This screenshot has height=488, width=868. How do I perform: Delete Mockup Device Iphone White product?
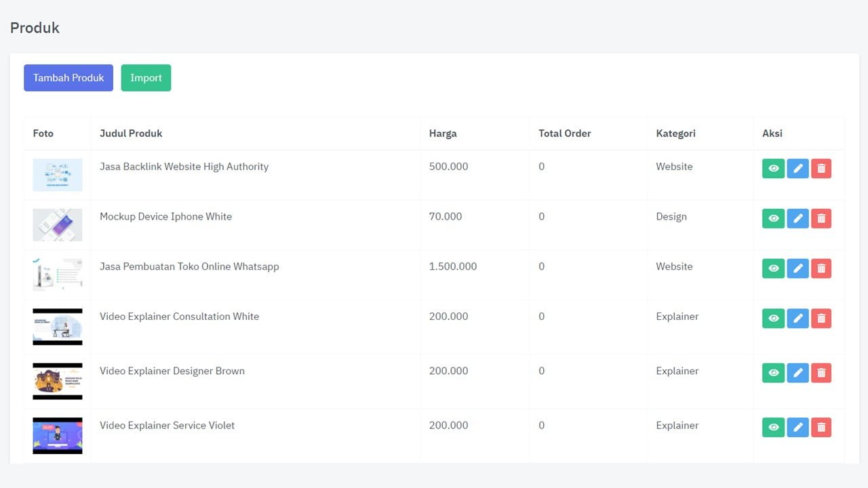click(821, 218)
